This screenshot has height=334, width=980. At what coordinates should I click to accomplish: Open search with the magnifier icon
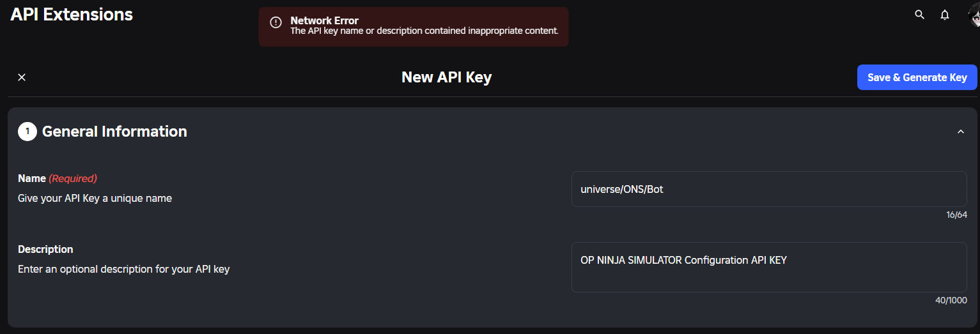click(x=920, y=15)
